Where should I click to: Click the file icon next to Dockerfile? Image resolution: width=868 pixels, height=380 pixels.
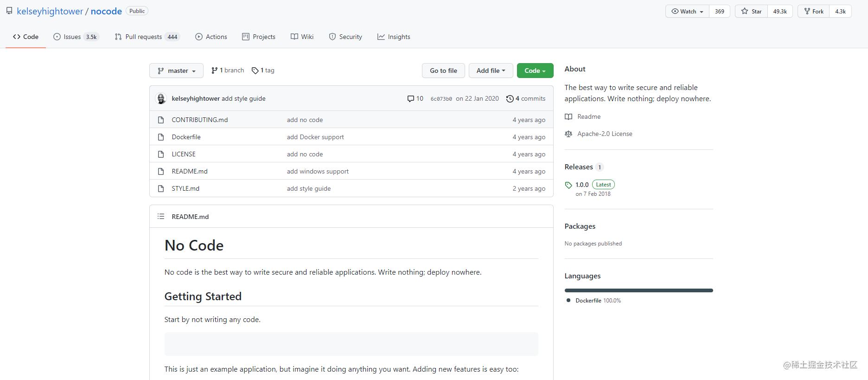click(161, 137)
